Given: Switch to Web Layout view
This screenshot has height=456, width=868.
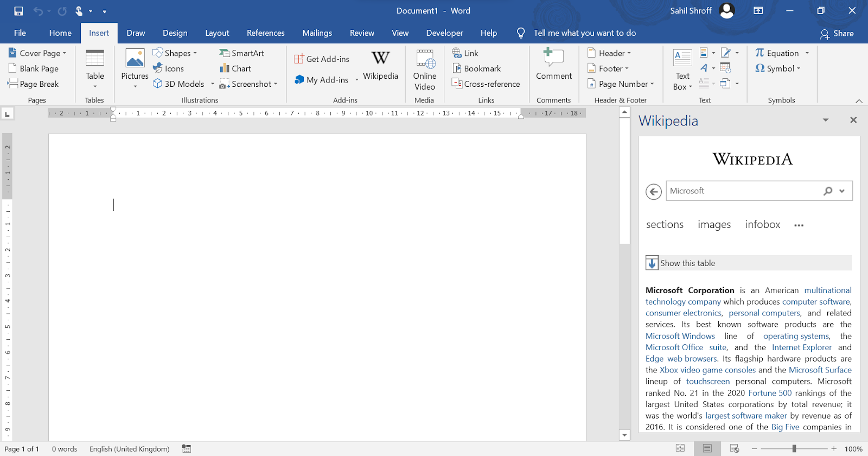Looking at the screenshot, I should pos(735,448).
